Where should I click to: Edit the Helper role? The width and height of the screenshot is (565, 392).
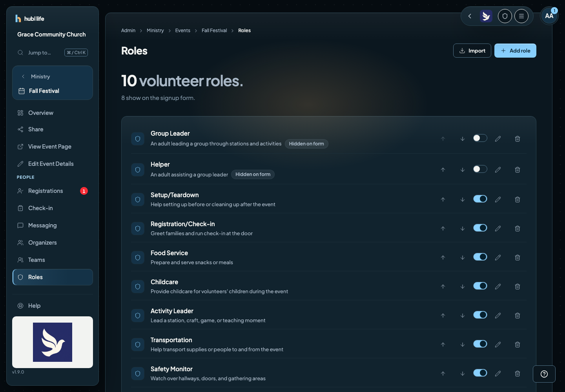[498, 170]
